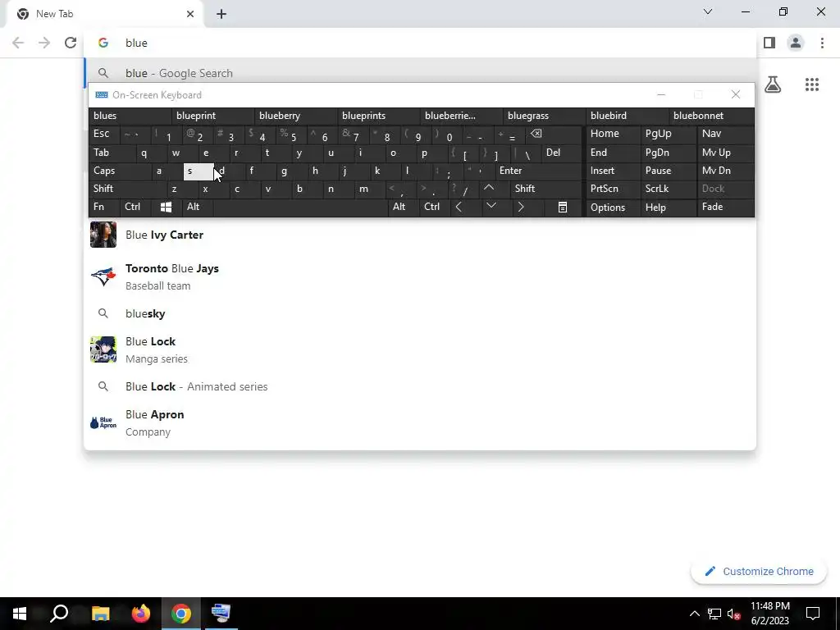Open Windows Start menu
The image size is (840, 630).
[x=20, y=614]
